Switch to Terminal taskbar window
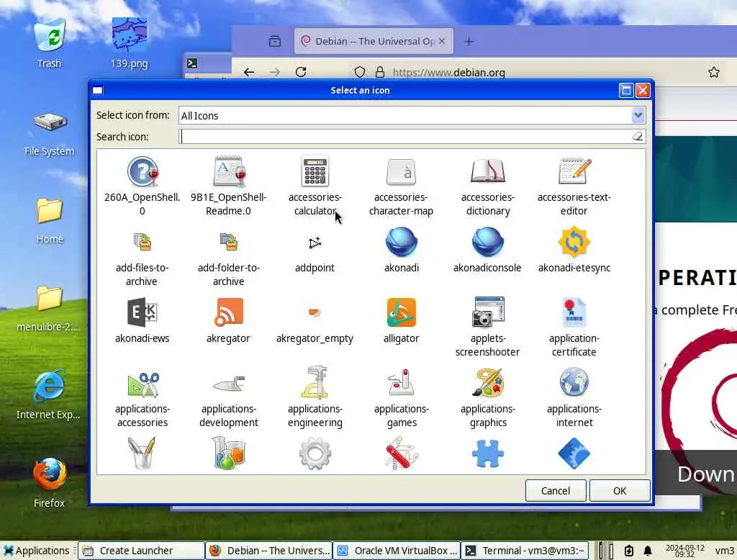This screenshot has height=560, width=737. click(x=525, y=551)
